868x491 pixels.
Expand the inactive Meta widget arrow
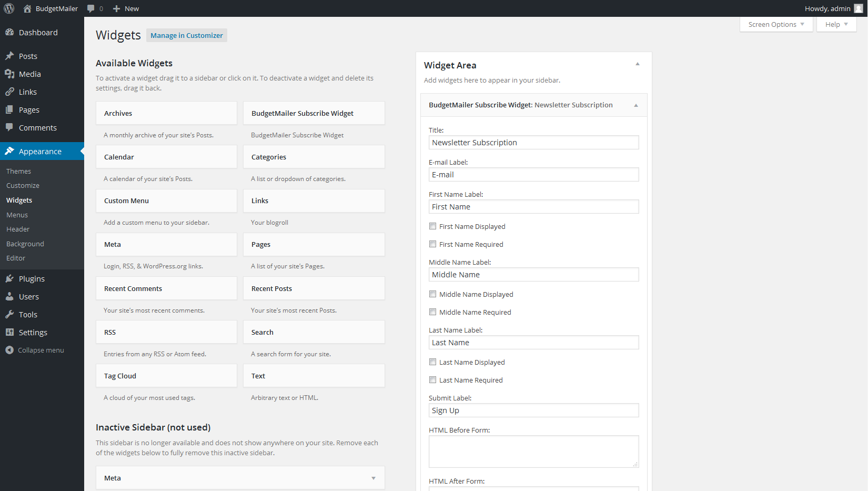[x=374, y=478]
